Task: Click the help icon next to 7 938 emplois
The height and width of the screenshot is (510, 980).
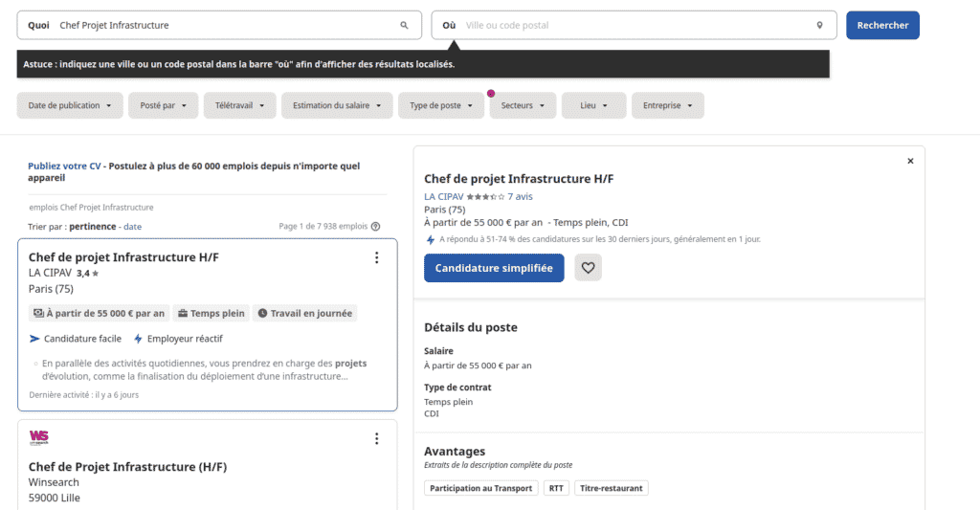Action: pos(375,226)
